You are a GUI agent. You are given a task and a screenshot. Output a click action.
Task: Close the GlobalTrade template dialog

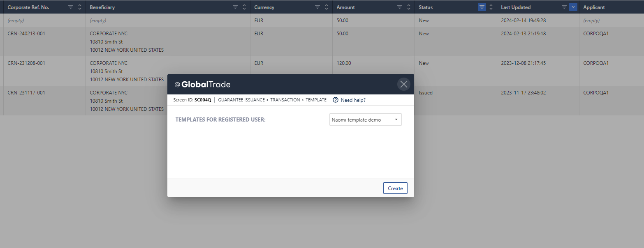tap(404, 84)
